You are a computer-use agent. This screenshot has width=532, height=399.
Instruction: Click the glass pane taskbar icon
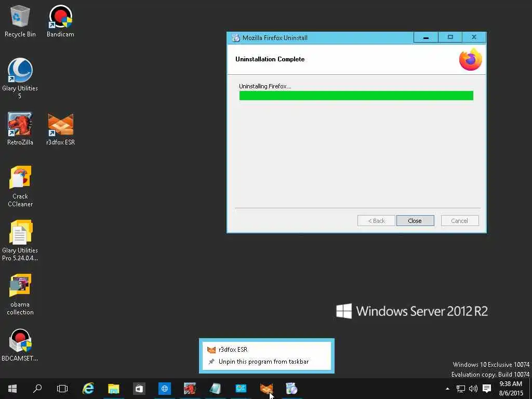[x=216, y=389]
